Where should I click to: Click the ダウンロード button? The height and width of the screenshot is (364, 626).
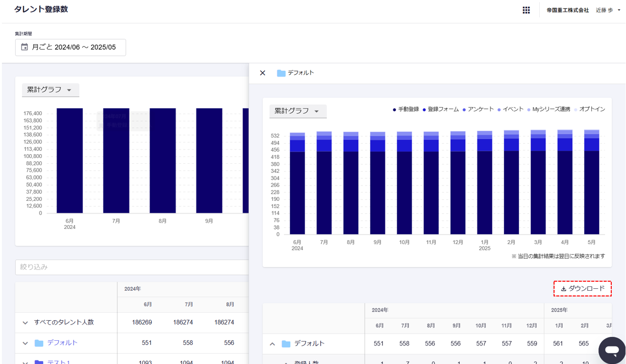[x=582, y=289]
